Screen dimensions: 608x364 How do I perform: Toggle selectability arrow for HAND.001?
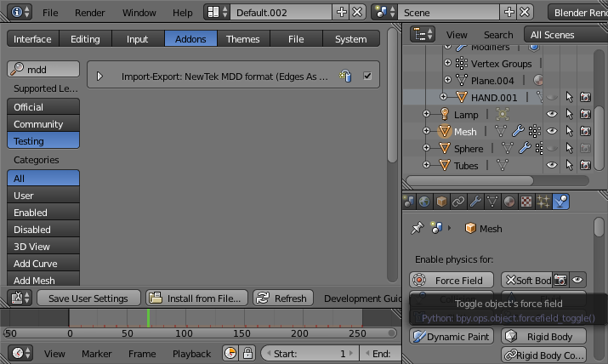[569, 97]
